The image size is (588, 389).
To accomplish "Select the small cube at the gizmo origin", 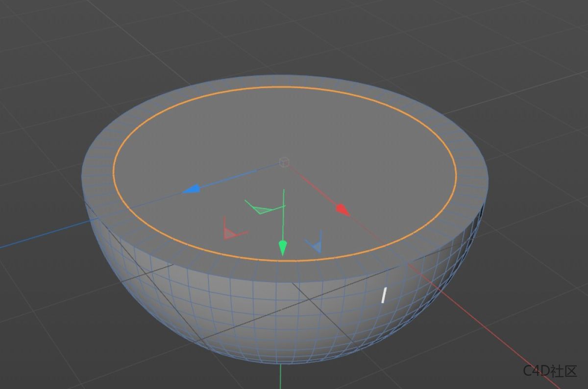I will [x=283, y=162].
